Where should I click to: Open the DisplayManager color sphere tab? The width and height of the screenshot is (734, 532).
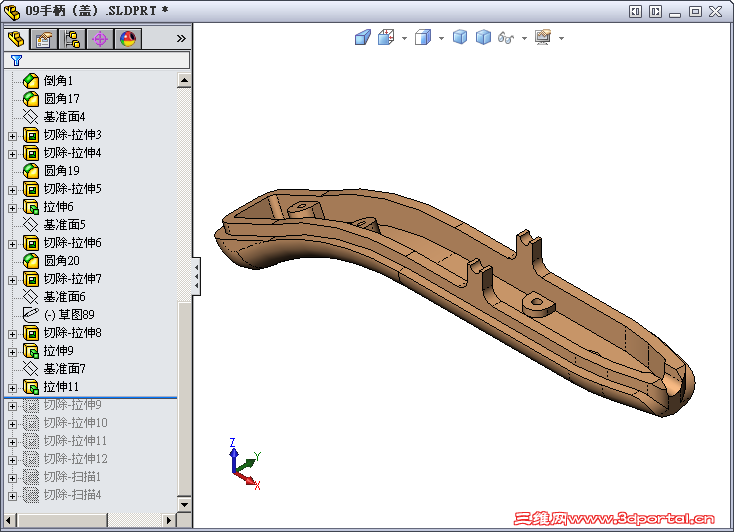coord(128,39)
